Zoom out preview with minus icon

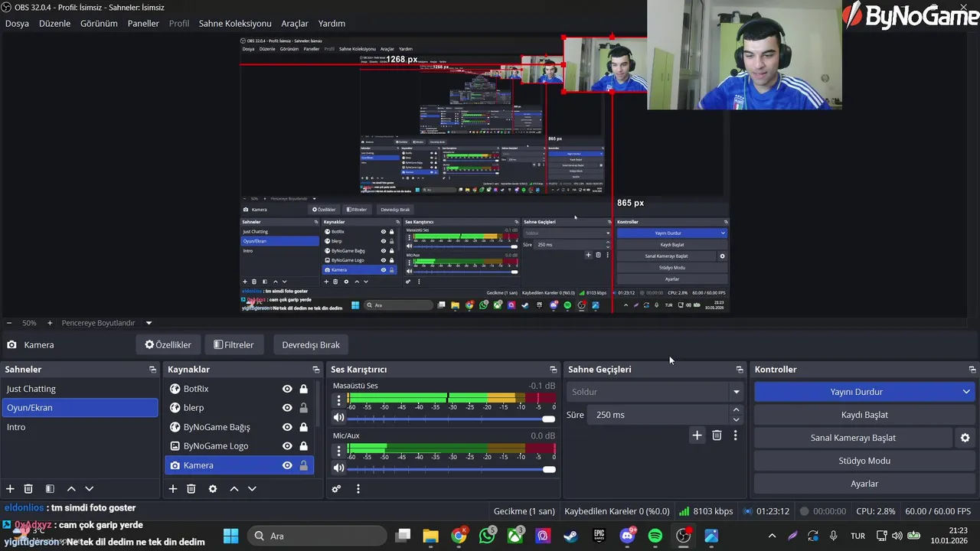point(8,323)
